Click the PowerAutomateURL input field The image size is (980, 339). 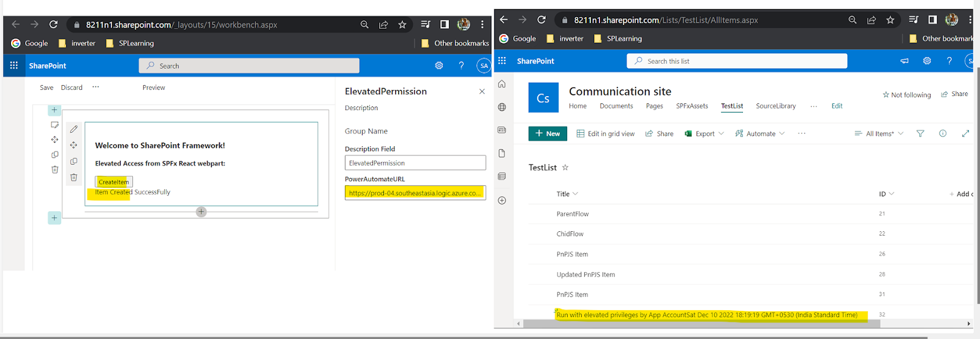415,193
